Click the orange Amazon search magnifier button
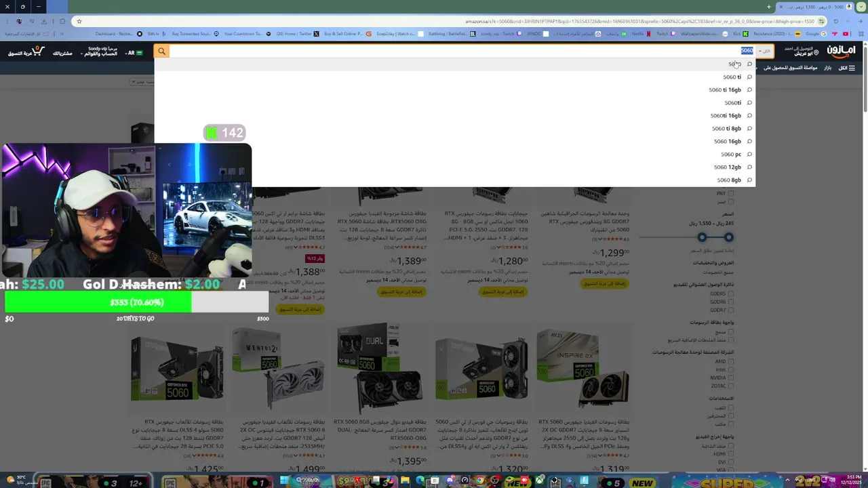 (x=161, y=52)
